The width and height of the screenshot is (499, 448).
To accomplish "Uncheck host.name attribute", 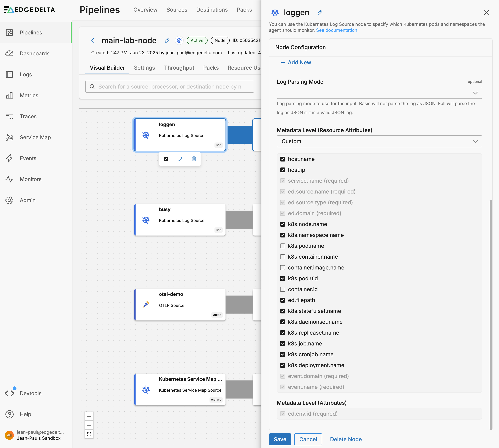I will pyautogui.click(x=283, y=159).
